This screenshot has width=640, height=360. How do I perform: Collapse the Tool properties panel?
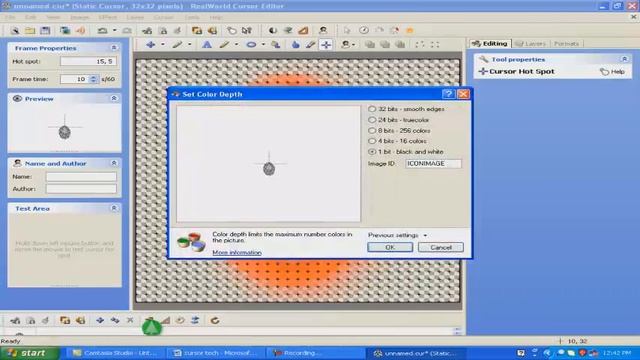[624, 59]
